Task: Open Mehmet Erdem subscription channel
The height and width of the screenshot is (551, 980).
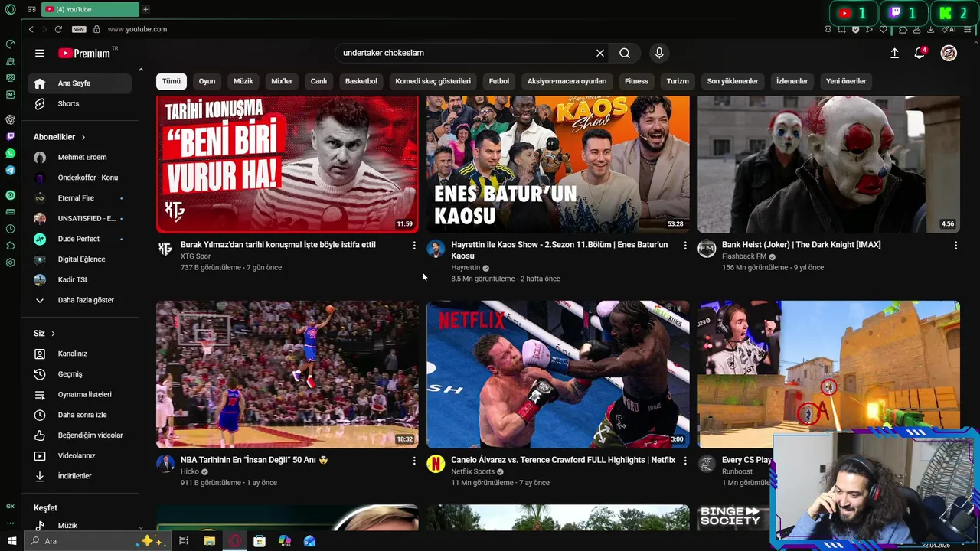Action: click(83, 157)
